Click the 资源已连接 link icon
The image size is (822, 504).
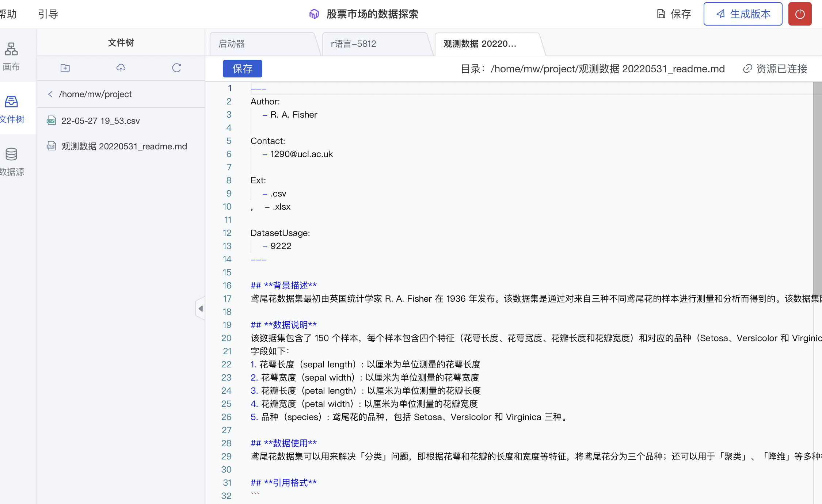(x=747, y=69)
